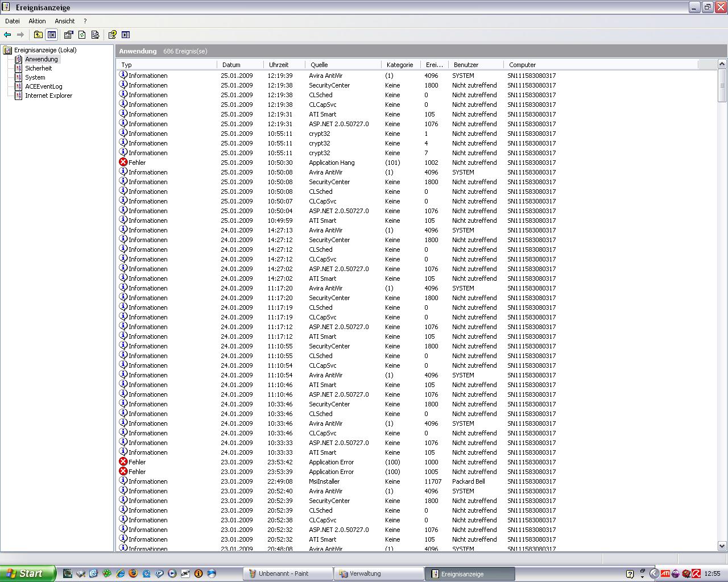This screenshot has width=728, height=582.
Task: Click the vertical scrollbar thumb
Action: click(722, 86)
